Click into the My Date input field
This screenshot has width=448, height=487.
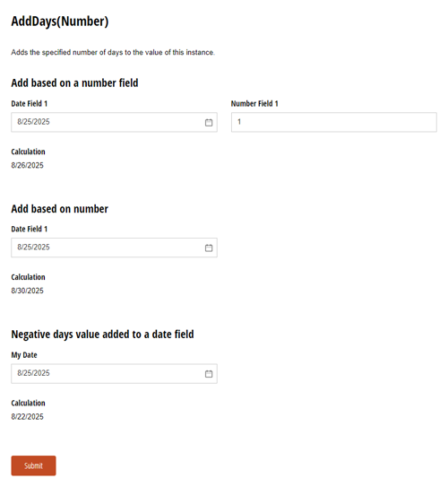tap(114, 373)
